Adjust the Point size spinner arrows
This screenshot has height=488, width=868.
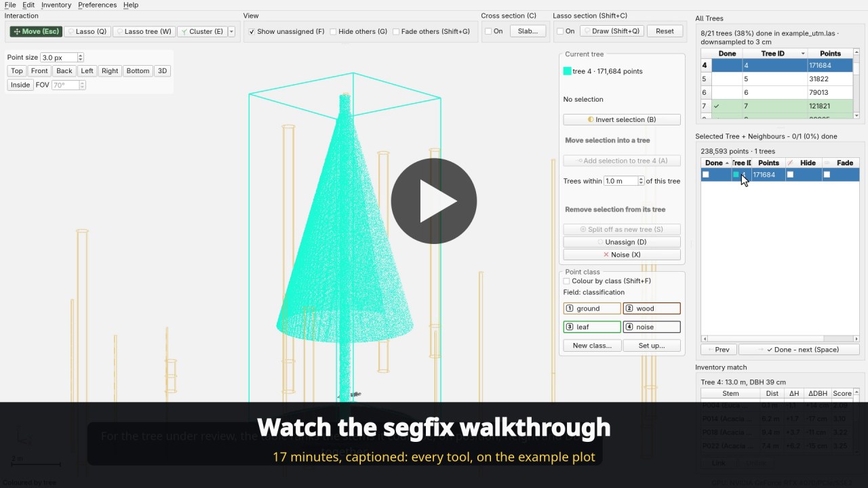click(80, 58)
